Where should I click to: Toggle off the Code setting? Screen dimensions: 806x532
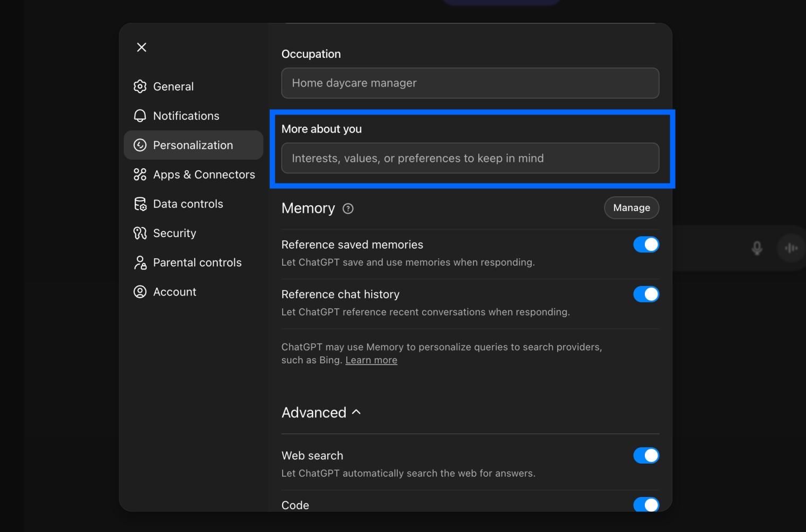pos(646,505)
